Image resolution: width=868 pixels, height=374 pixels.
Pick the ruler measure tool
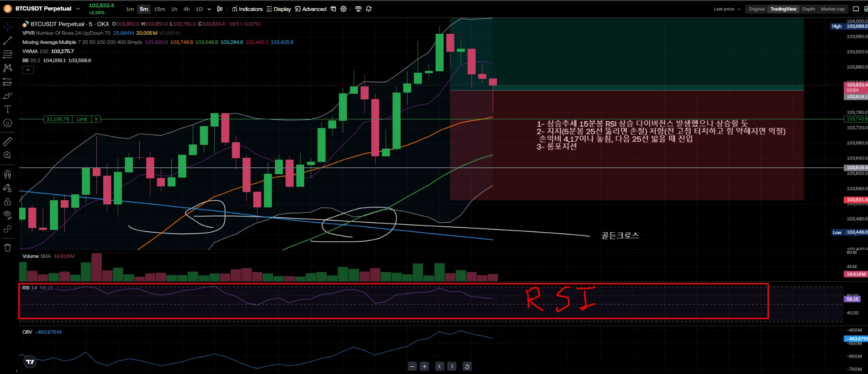[x=8, y=142]
